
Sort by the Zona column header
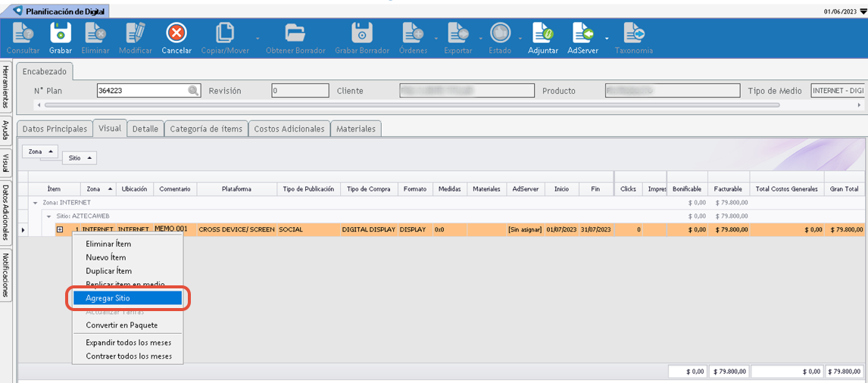click(98, 188)
